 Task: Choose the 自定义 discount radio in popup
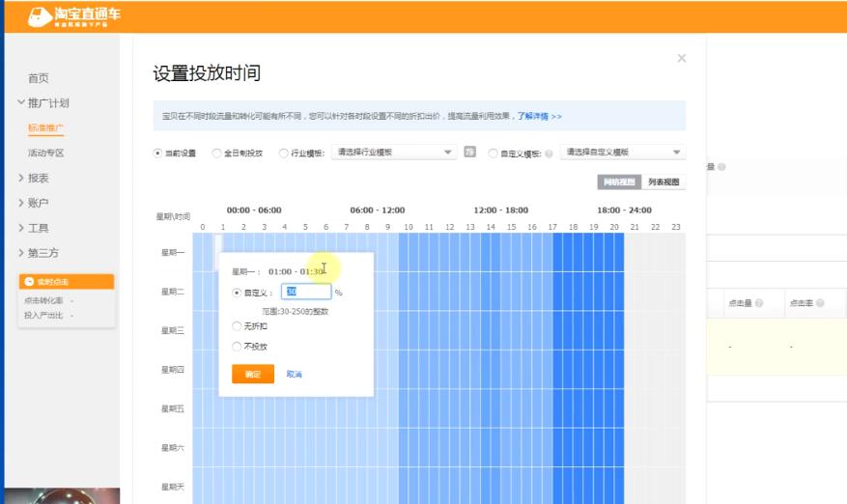click(x=236, y=293)
